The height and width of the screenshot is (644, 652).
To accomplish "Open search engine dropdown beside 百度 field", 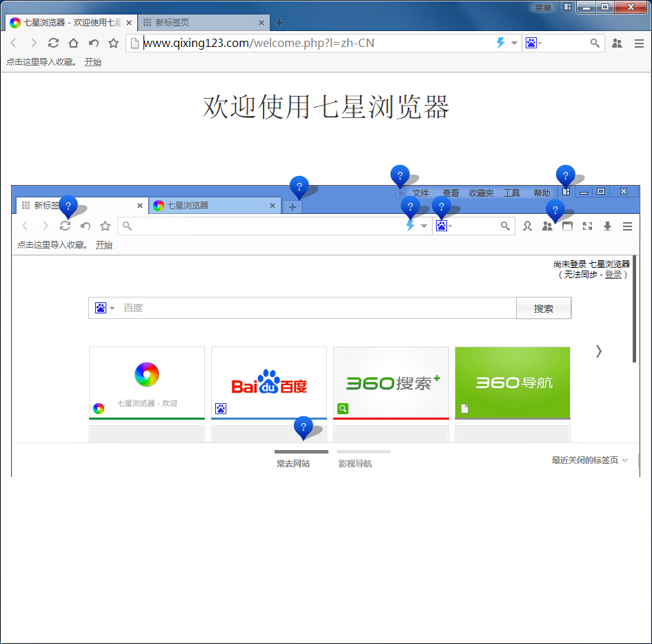I will tap(111, 308).
